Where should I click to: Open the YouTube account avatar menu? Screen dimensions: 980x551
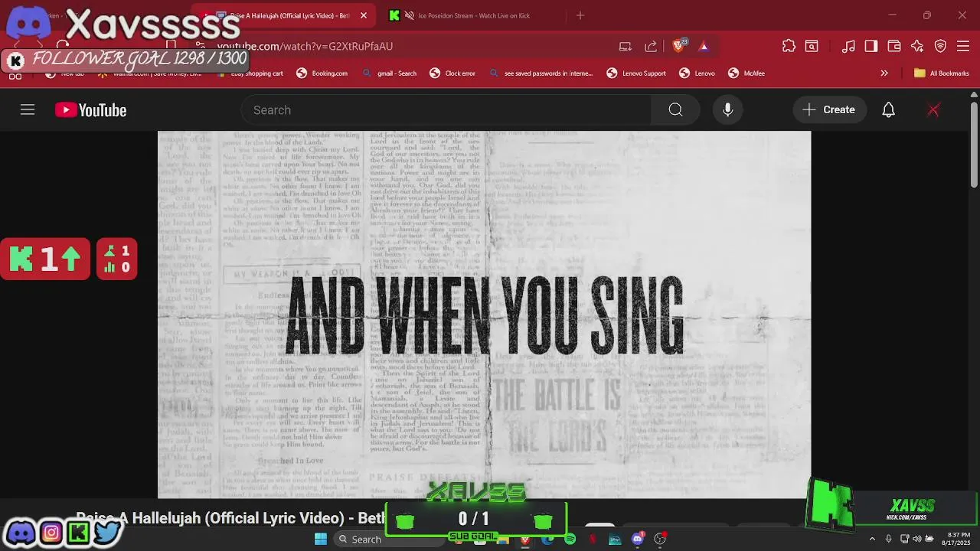click(x=933, y=110)
